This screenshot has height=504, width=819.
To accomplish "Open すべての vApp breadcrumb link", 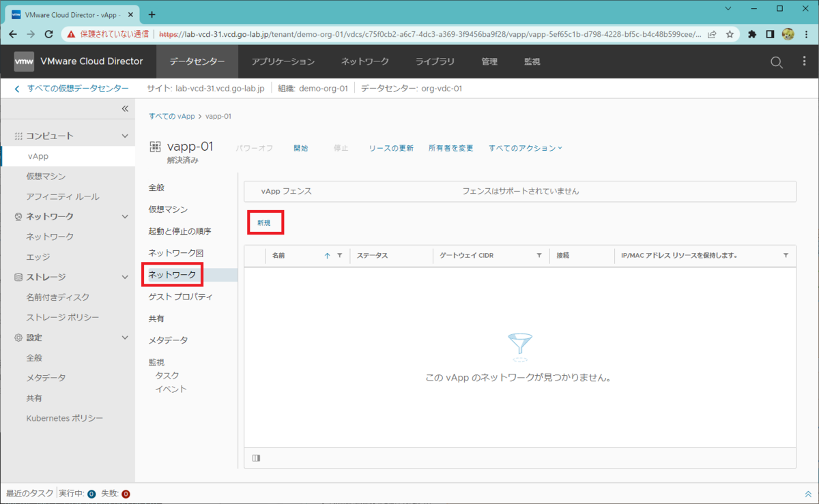I will coord(172,116).
